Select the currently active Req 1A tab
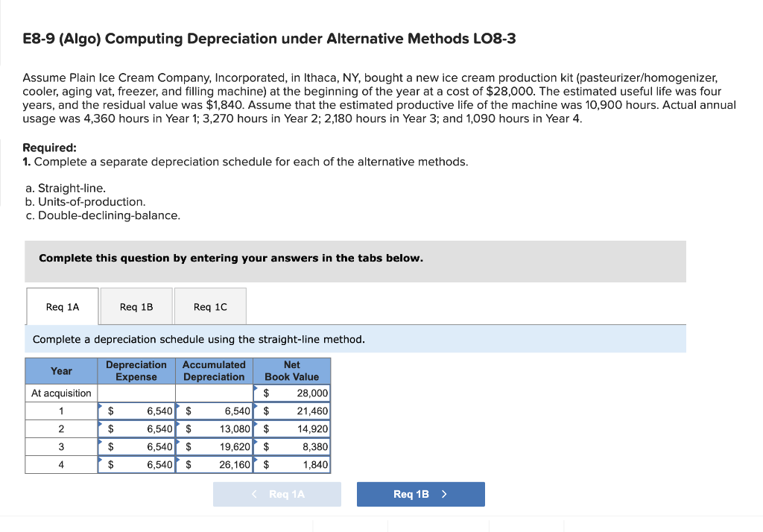Image resolution: width=763 pixels, height=532 pixels. [x=62, y=305]
